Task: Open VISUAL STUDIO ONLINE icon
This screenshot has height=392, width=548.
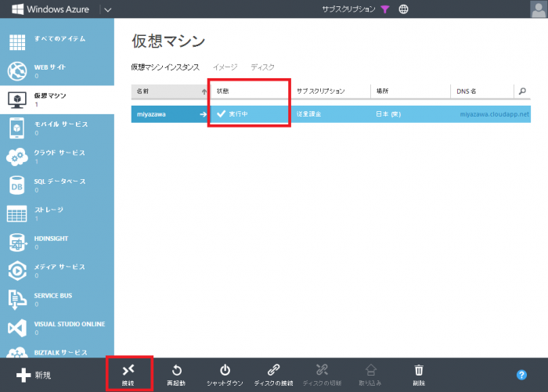Action: click(17, 328)
